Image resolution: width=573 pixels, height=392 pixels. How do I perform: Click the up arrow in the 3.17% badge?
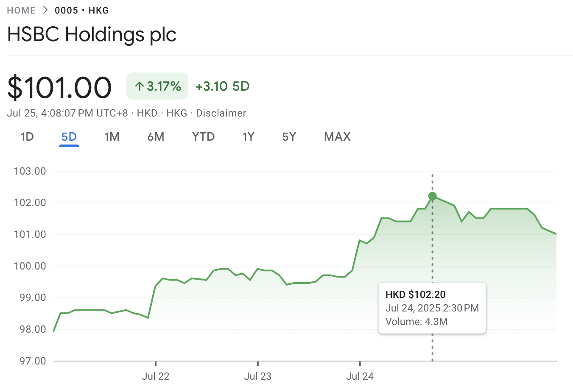[x=140, y=86]
